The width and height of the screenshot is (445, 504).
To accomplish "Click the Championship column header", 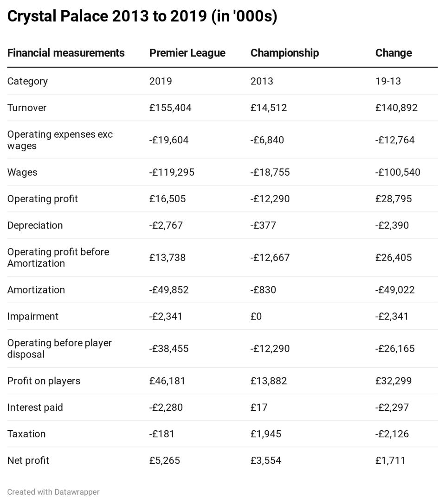I will click(x=284, y=53).
